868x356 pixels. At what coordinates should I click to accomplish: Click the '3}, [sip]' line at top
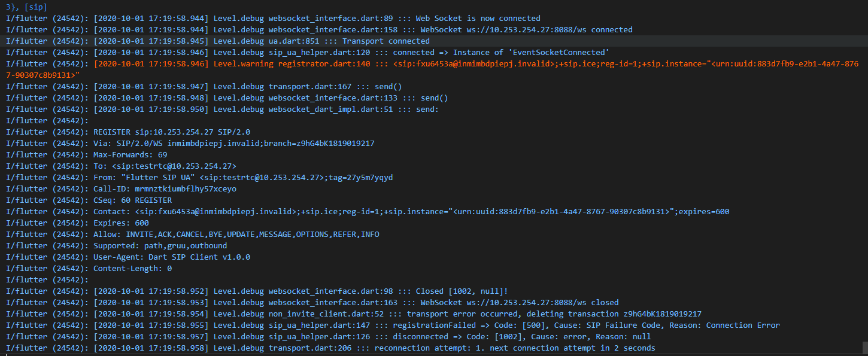(x=26, y=7)
